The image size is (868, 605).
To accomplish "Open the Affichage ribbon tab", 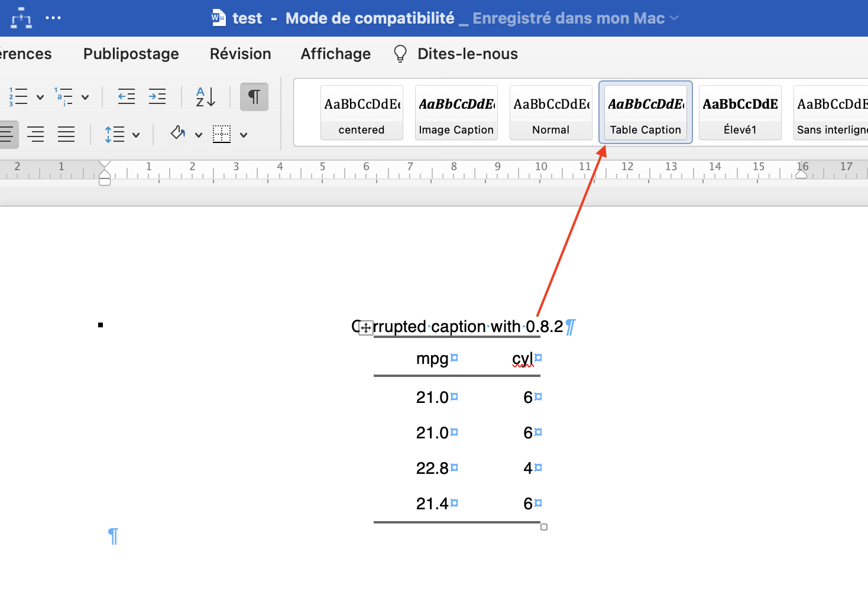I will coord(335,54).
